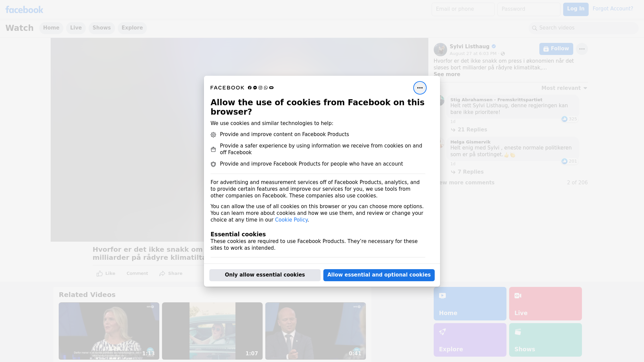Expand 7 Replies under Helga Gismervik's comment
The height and width of the screenshot is (362, 644).
pyautogui.click(x=471, y=172)
